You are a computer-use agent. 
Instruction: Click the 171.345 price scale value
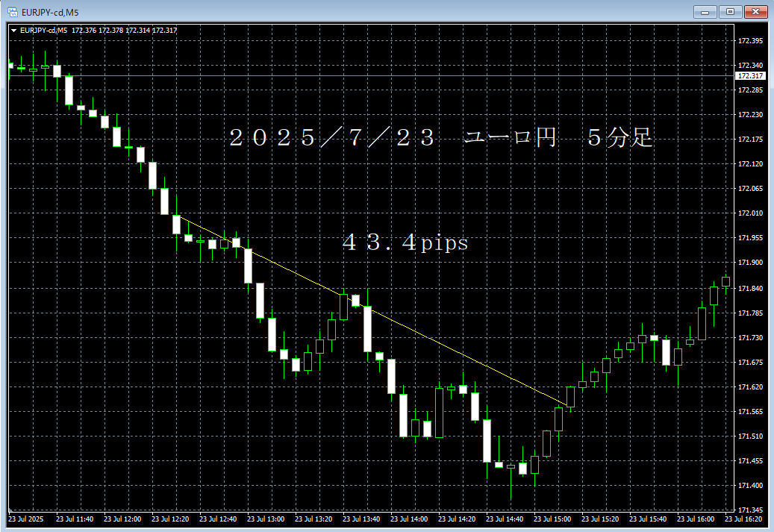(x=750, y=510)
